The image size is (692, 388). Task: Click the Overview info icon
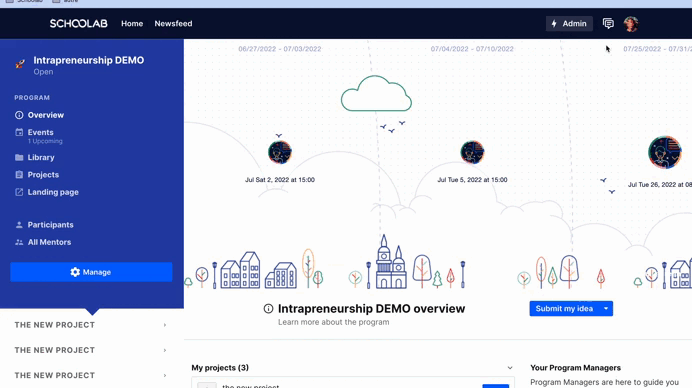19,115
